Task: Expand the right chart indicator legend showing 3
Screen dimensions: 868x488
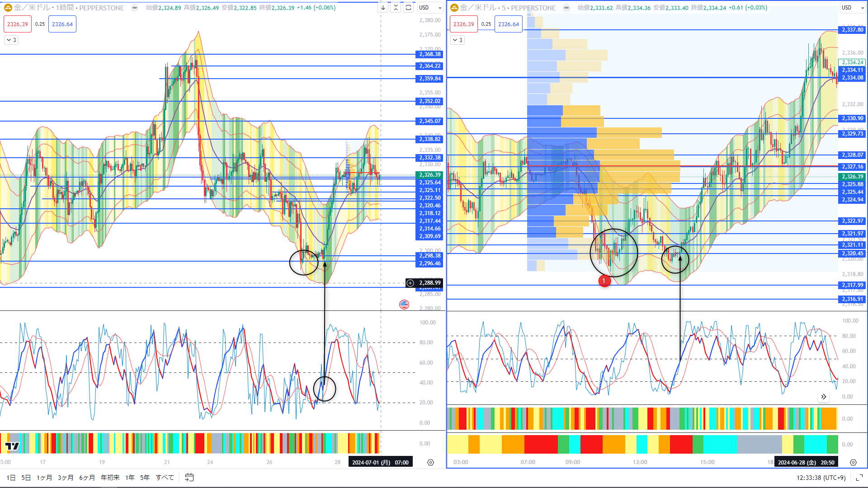Action: 458,40
